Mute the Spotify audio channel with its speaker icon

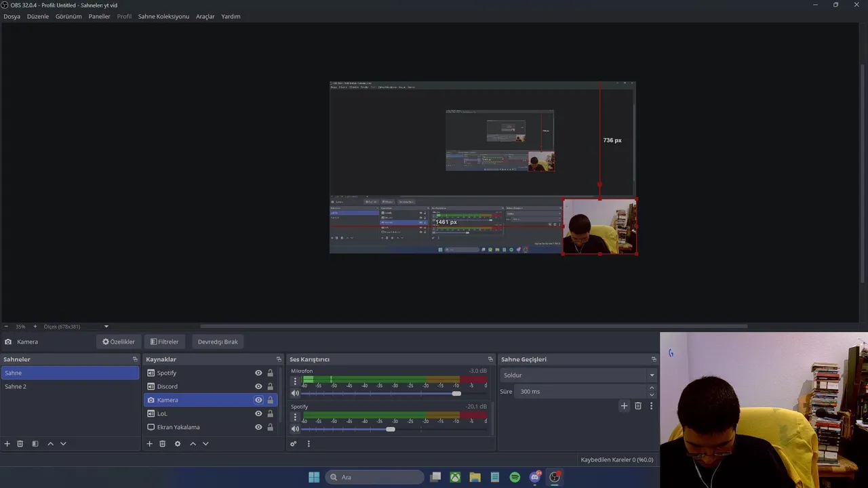pyautogui.click(x=295, y=429)
